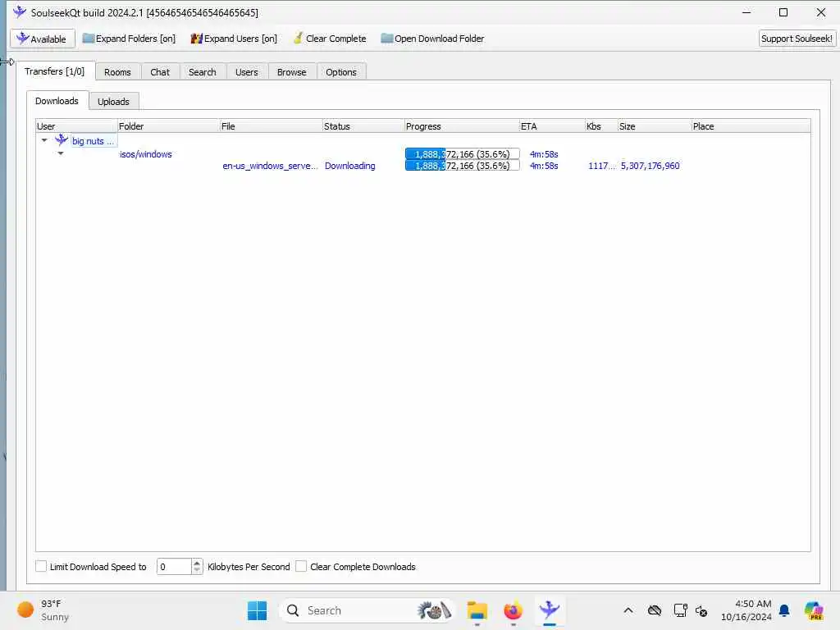Open the Windows Start menu
This screenshot has width=840, height=630.
[x=257, y=610]
